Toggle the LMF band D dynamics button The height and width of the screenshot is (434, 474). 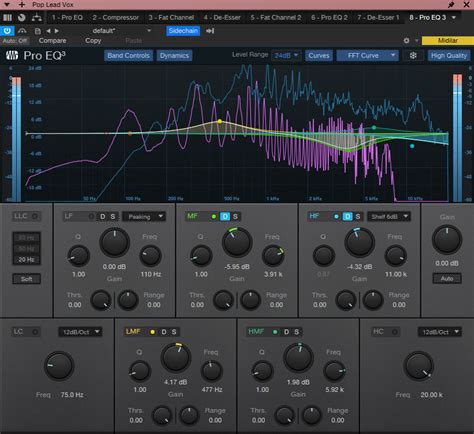coord(164,332)
